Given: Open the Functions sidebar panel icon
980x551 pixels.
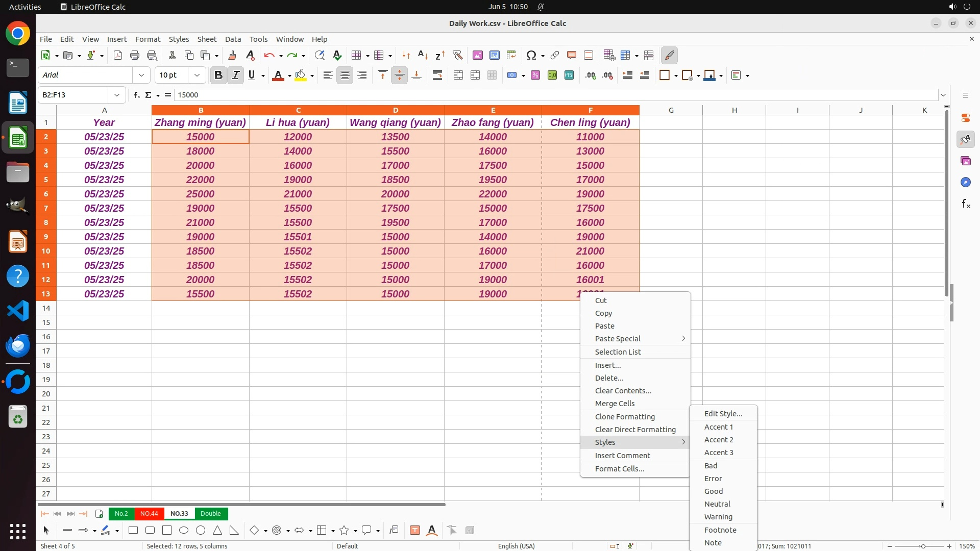Looking at the screenshot, I should tap(966, 204).
